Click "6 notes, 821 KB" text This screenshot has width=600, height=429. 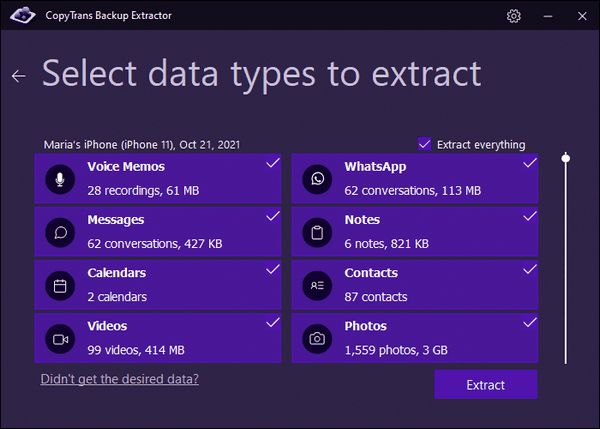pyautogui.click(x=386, y=244)
